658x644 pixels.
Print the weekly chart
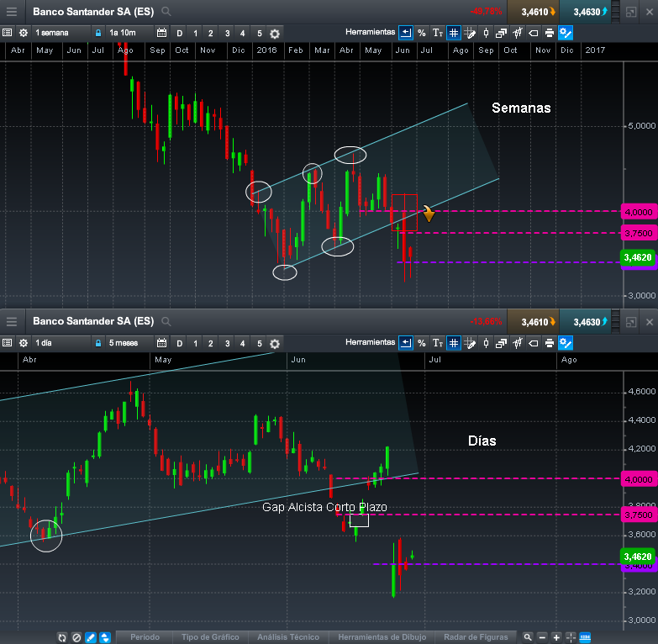550,33
